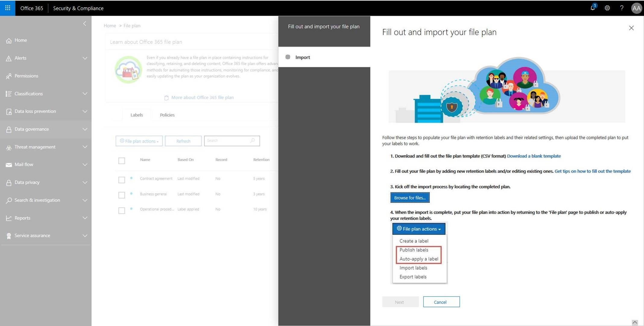Open Service assurance
644x326 pixels.
pyautogui.click(x=32, y=235)
